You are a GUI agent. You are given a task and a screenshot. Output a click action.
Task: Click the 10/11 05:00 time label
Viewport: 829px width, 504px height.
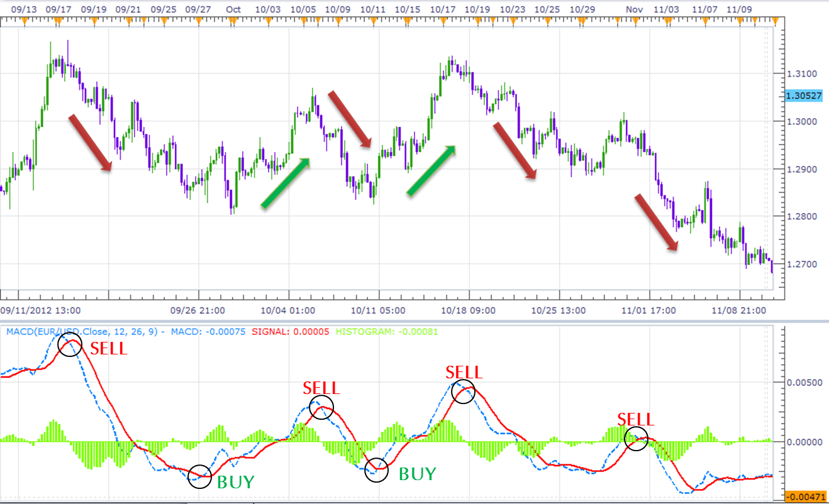[379, 310]
